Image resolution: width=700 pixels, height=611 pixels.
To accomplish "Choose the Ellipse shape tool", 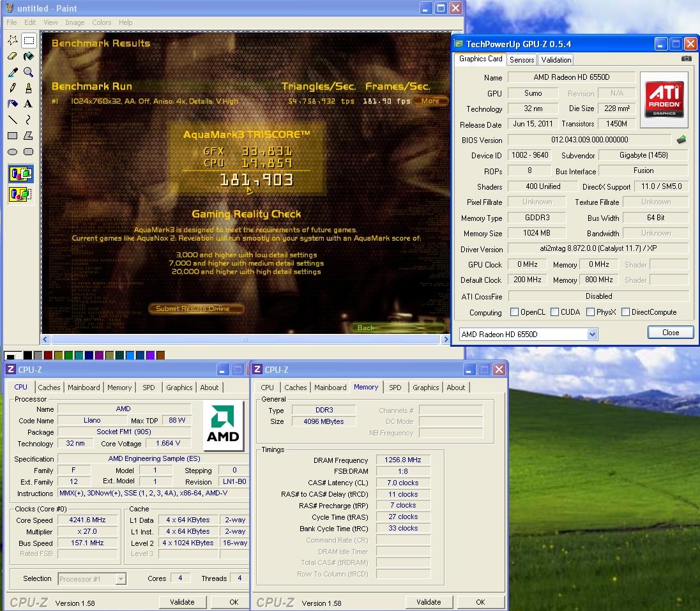I will point(13,152).
